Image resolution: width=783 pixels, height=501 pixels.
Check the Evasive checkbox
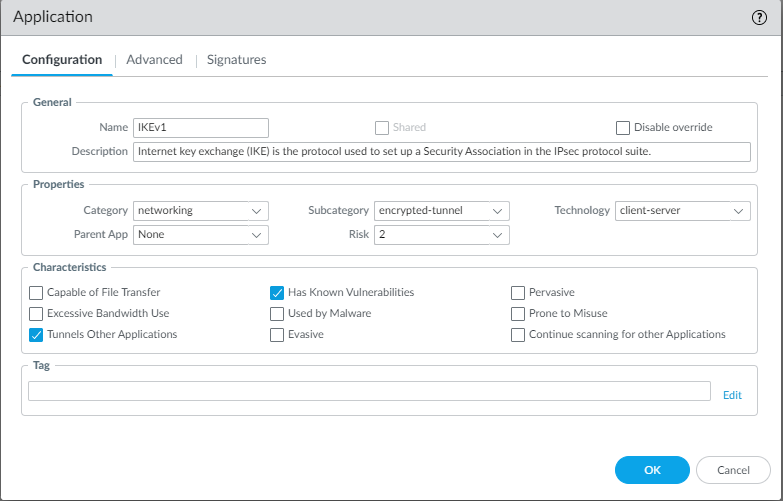[277, 335]
